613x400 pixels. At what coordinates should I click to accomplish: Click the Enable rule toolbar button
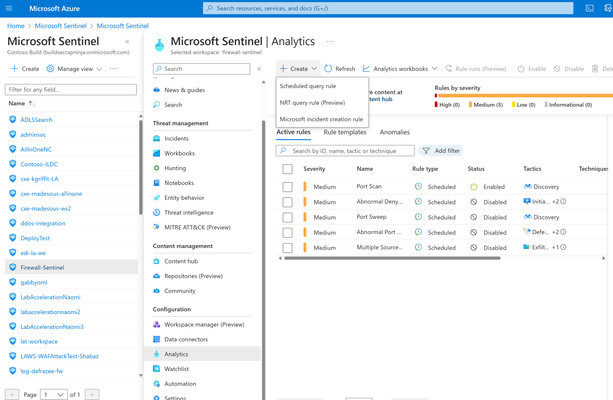(532, 69)
